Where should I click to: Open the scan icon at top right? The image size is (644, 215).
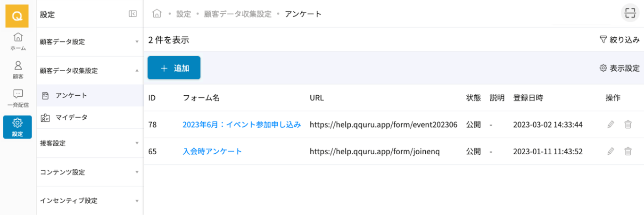(629, 14)
